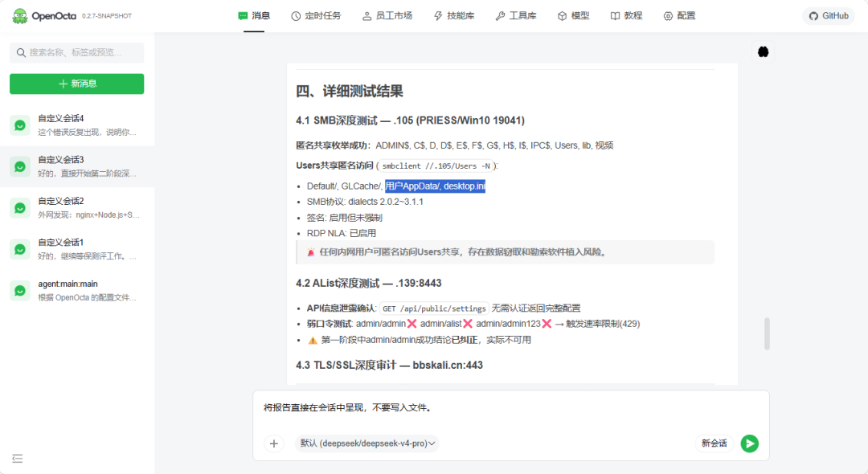Click the green avatar of 自定义会话2
The width and height of the screenshot is (868, 474).
point(20,209)
